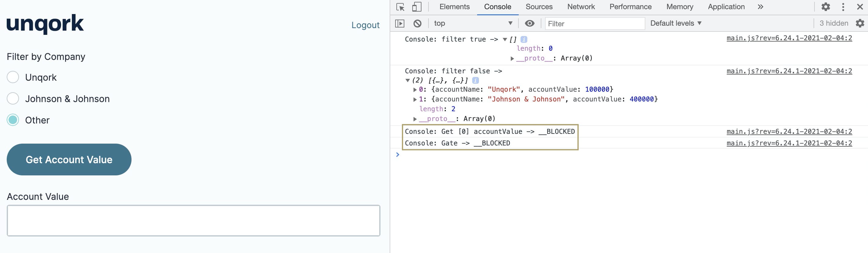Open console settings gear beside 3 hidden
868x253 pixels.
[x=860, y=23]
